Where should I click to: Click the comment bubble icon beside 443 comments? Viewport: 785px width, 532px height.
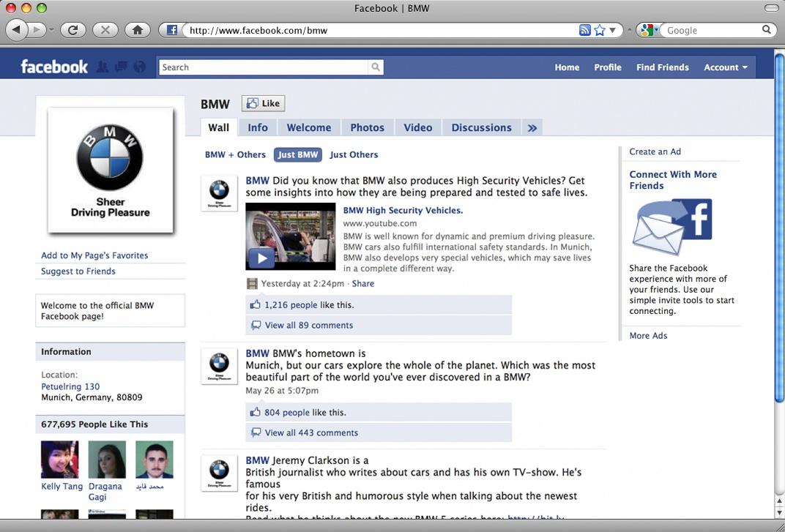tap(256, 432)
